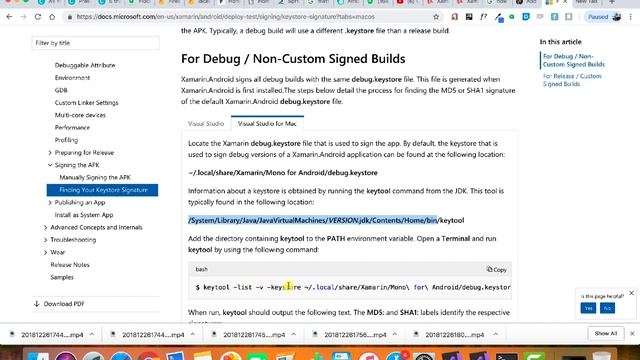Open second 201812261744 download options chevron
The height and width of the screenshot is (360, 640).
pos(193,334)
